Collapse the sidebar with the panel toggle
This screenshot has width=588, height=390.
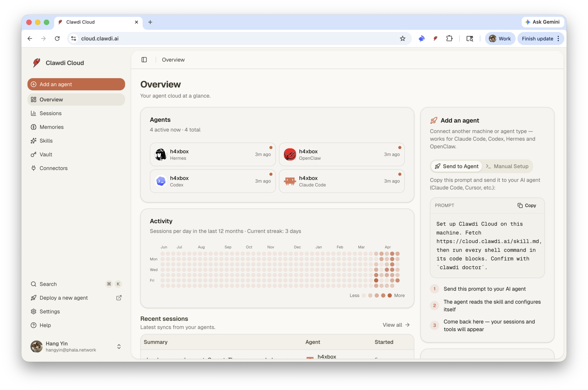[144, 59]
